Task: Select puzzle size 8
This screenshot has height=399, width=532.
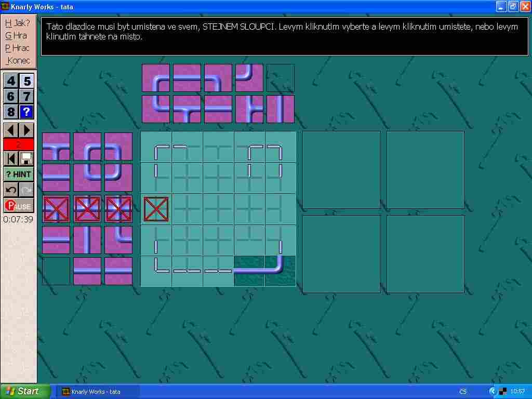Action: 11,112
